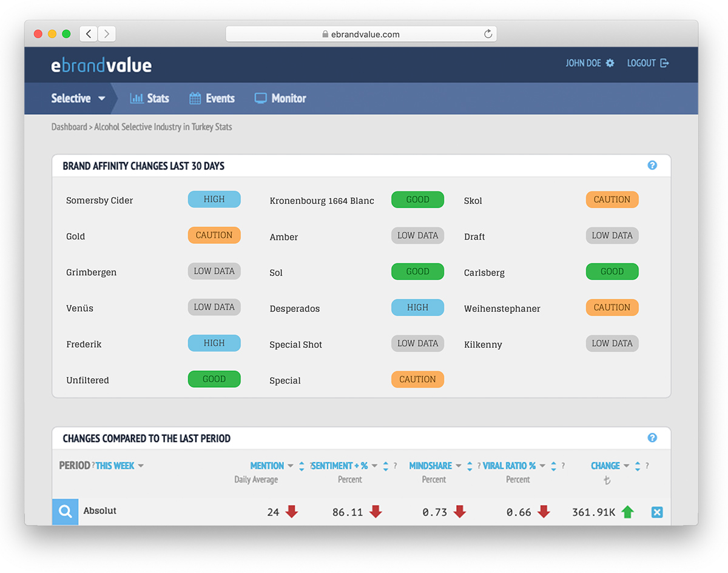The image size is (728, 573).
Task: Open the ebrandvalue logo home link
Action: coord(101,64)
